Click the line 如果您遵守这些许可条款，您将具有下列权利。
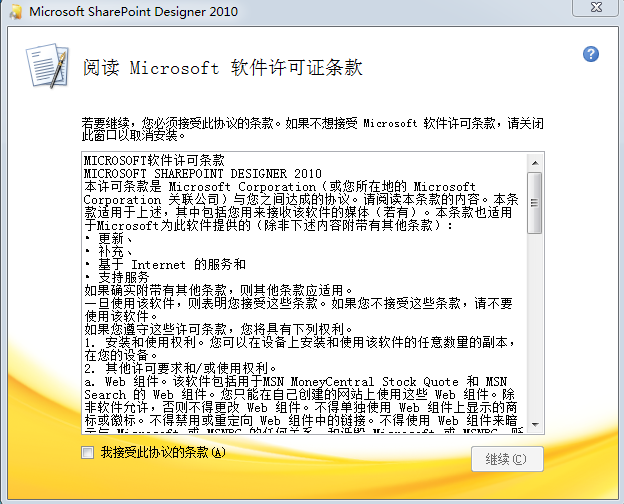 click(218, 329)
